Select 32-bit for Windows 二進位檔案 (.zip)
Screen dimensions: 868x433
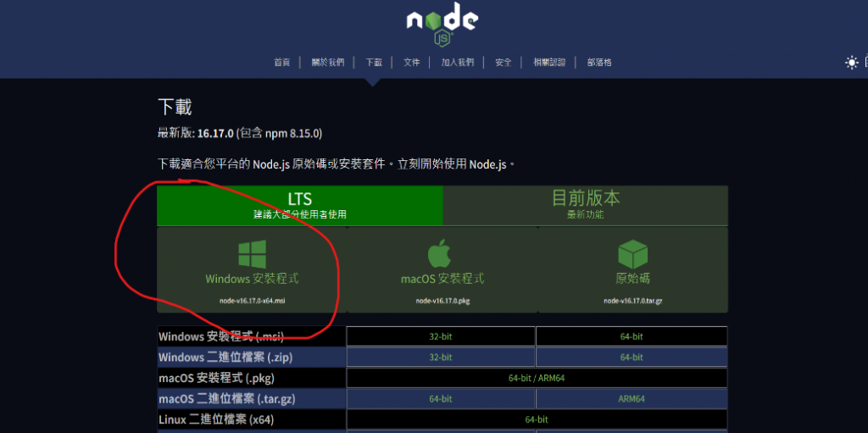pos(441,357)
